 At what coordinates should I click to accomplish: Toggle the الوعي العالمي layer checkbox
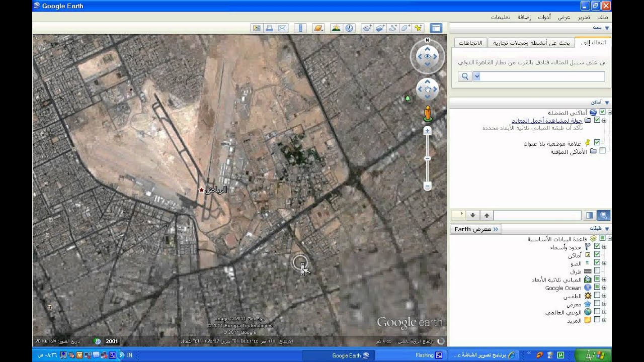click(x=597, y=312)
